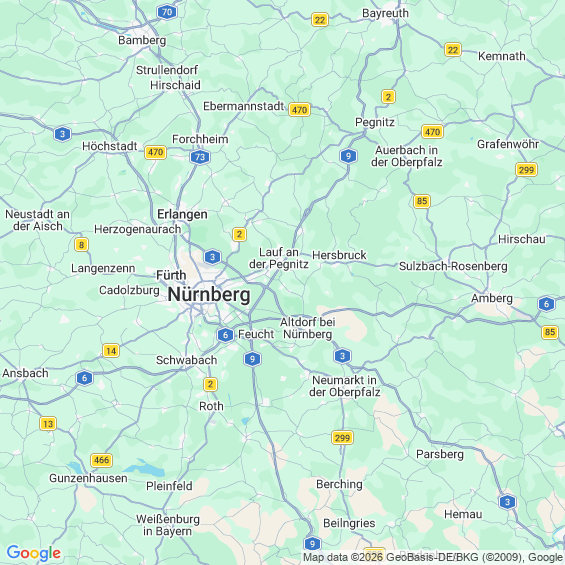Select the Bamberg city label
565x565 pixels.
tap(142, 40)
